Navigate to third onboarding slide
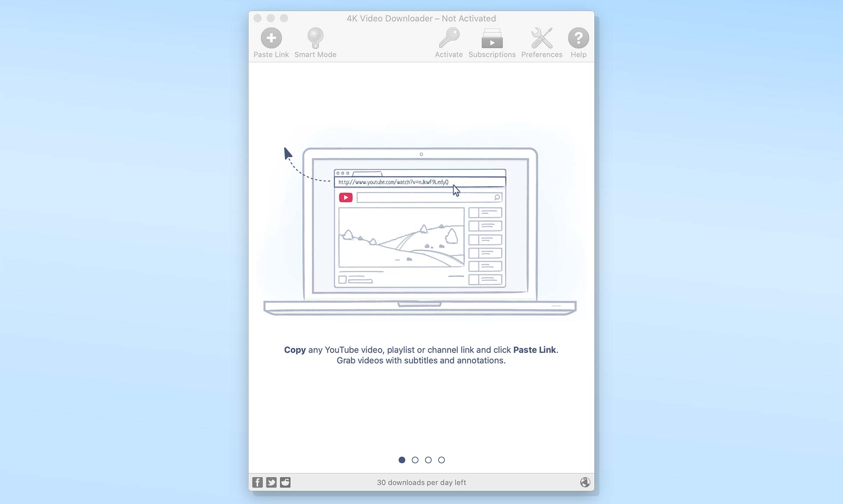The image size is (843, 504). click(x=428, y=460)
